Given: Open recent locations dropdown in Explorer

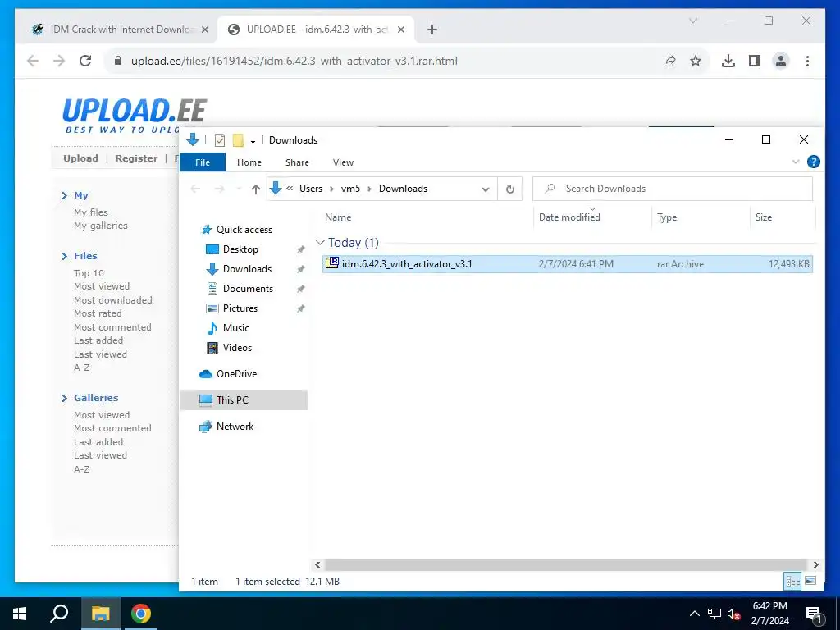Looking at the screenshot, I should coord(239,189).
